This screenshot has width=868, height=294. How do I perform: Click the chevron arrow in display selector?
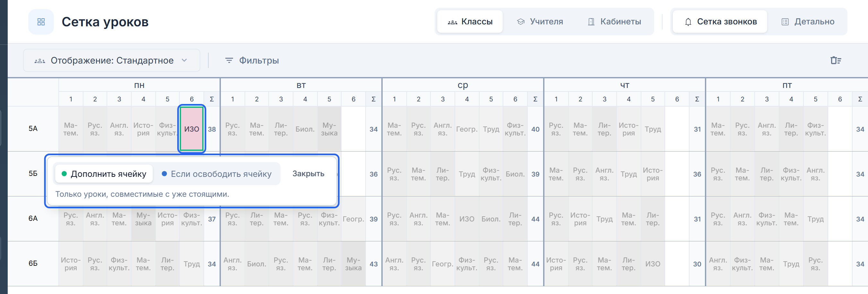[x=184, y=60]
